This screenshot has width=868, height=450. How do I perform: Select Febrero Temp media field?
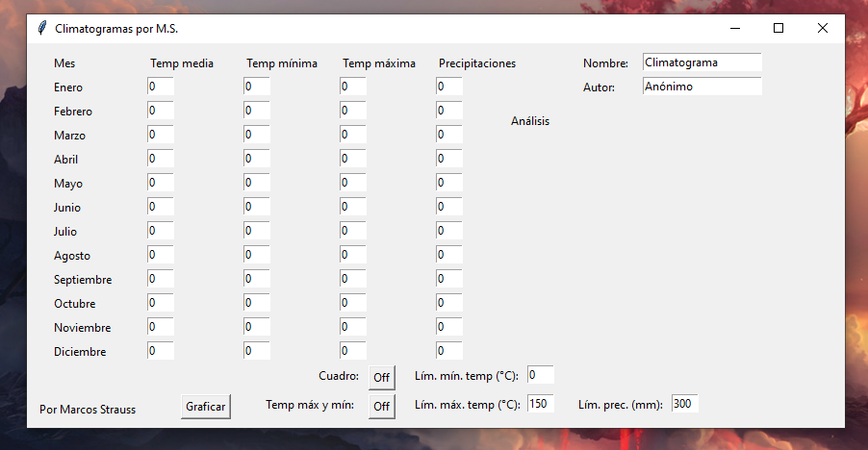point(161,110)
